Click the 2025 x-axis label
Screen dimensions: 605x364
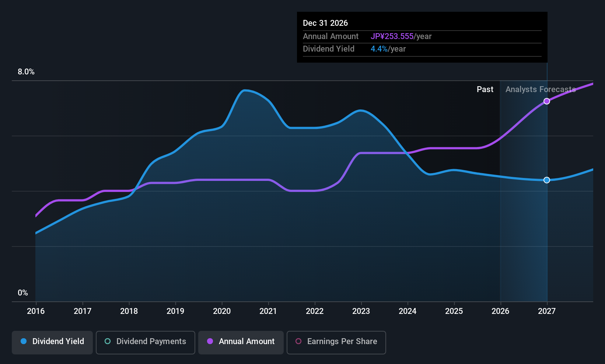pos(454,311)
